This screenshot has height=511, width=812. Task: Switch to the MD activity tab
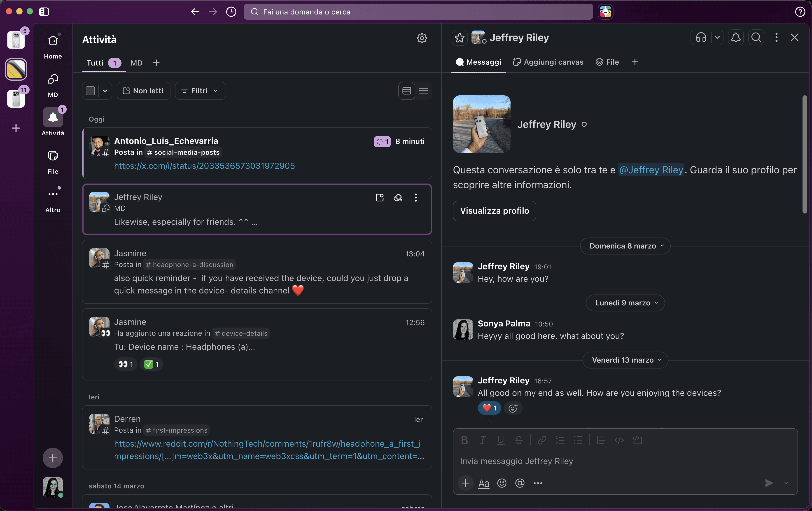(x=136, y=63)
